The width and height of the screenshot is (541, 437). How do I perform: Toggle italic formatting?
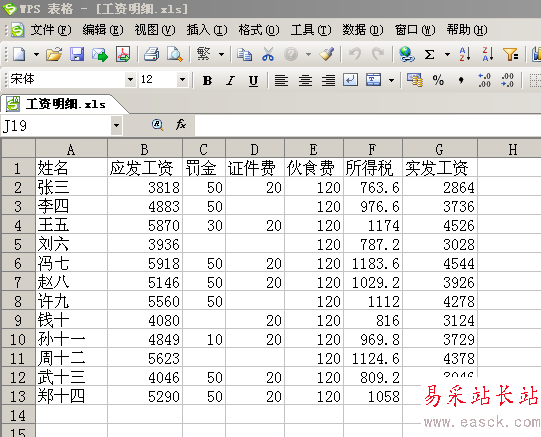pyautogui.click(x=230, y=80)
